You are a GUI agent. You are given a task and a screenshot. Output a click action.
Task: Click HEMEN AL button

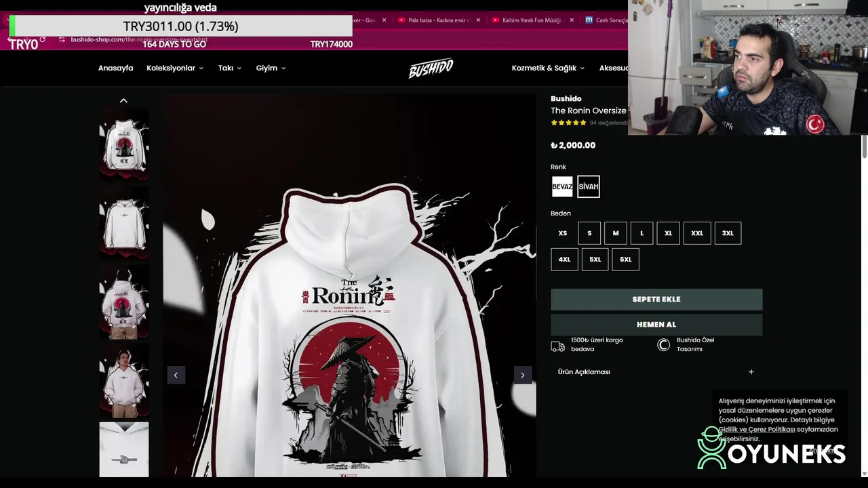(x=656, y=325)
